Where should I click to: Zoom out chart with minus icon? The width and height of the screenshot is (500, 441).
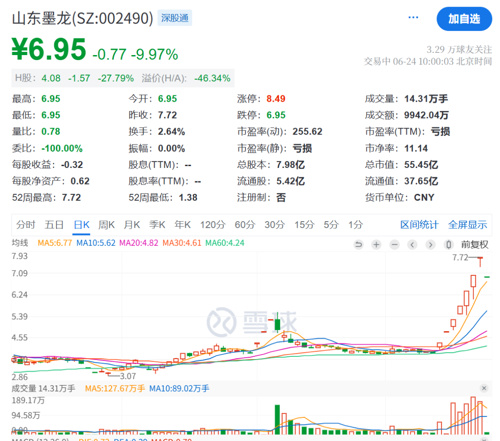click(x=394, y=245)
